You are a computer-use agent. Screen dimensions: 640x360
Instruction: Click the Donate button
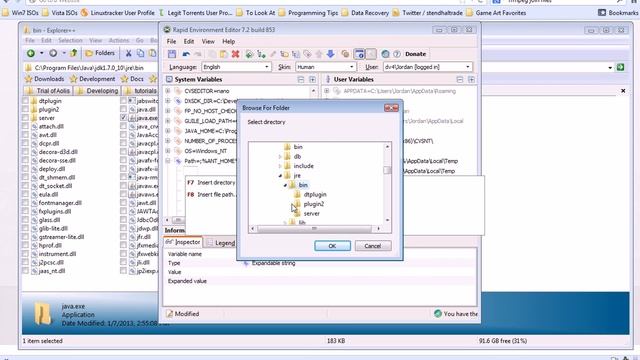click(416, 54)
